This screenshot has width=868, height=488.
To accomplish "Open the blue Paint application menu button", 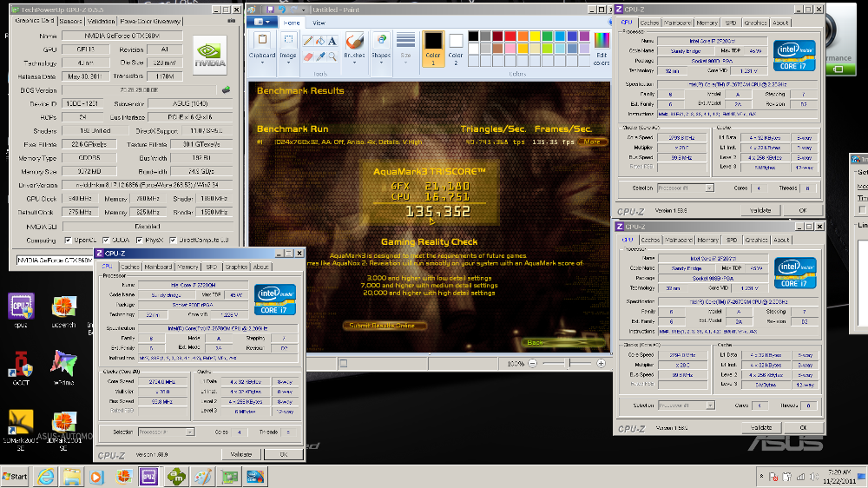I will (x=262, y=23).
